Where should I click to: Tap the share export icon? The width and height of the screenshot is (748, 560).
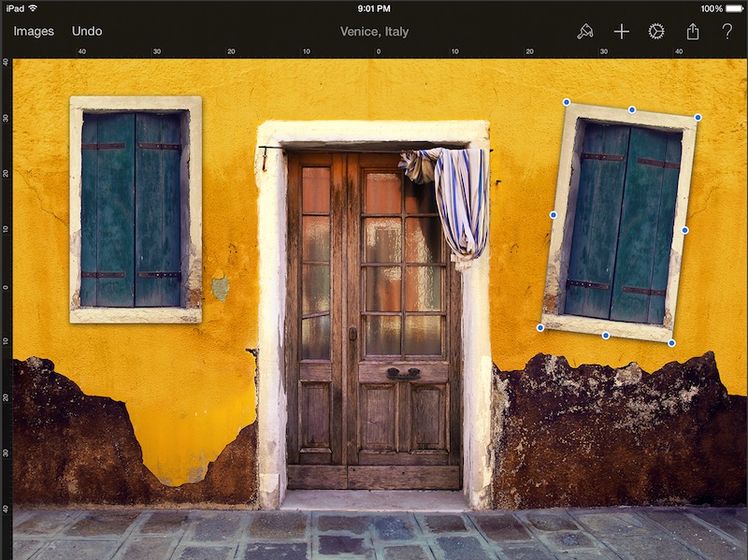coord(693,32)
